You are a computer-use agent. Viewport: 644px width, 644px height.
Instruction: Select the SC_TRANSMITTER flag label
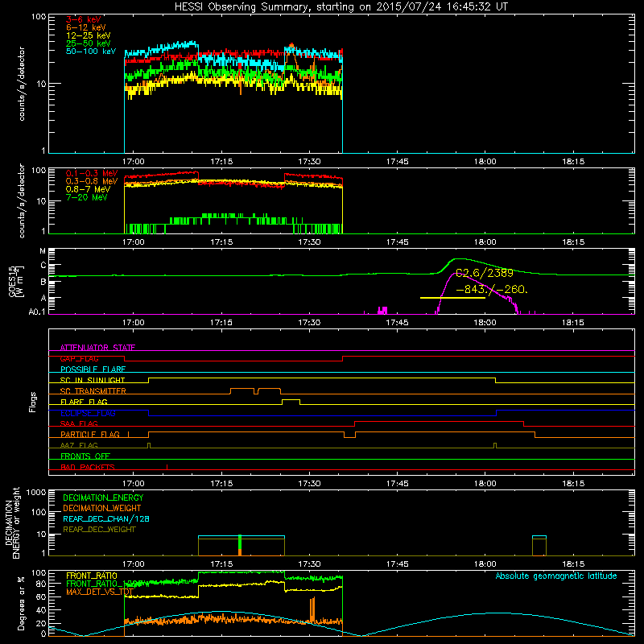point(93,391)
